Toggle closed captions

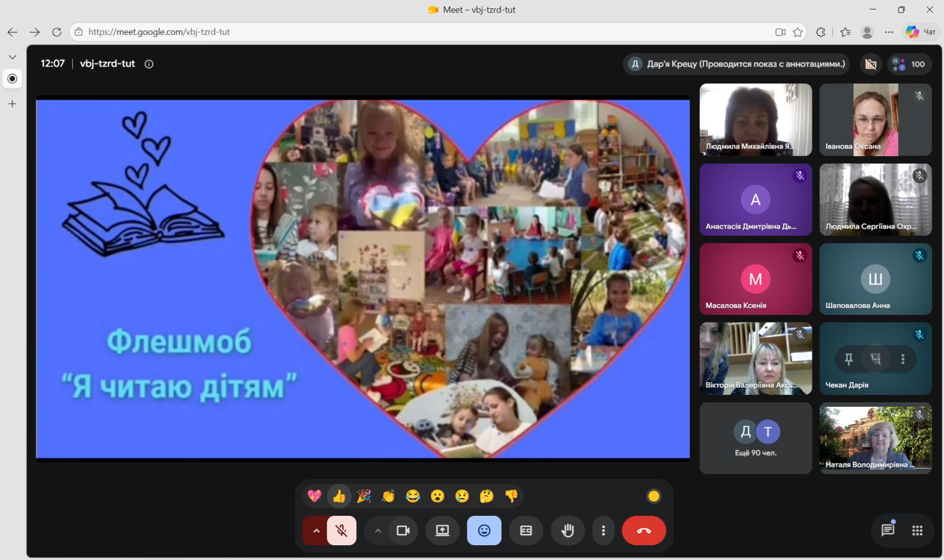click(526, 531)
